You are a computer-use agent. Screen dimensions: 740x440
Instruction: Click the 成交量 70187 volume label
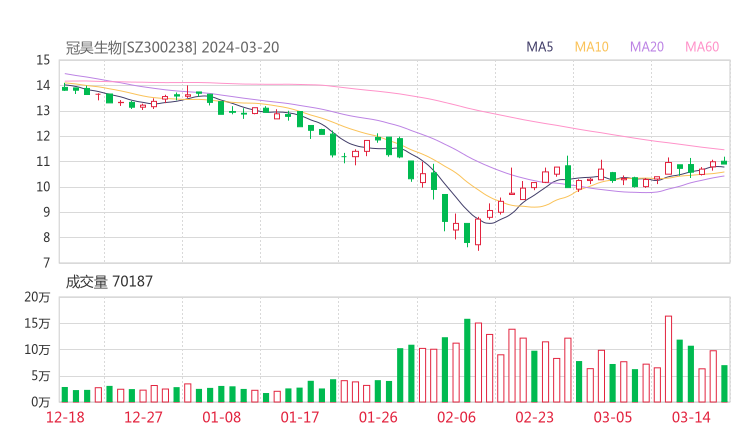point(109,282)
